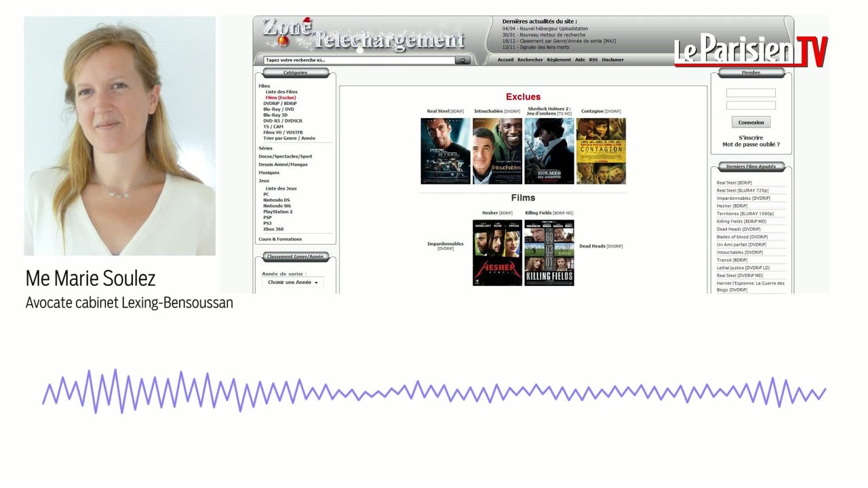Open the 'PlayStation 2' games category
Image resolution: width=868 pixels, height=488 pixels.
pos(278,211)
